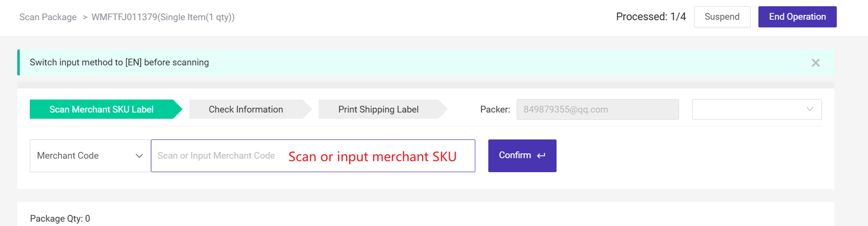This screenshot has width=868, height=226.
Task: Click the chevron in the empty dropdown beside Packer
Action: pos(810,109)
